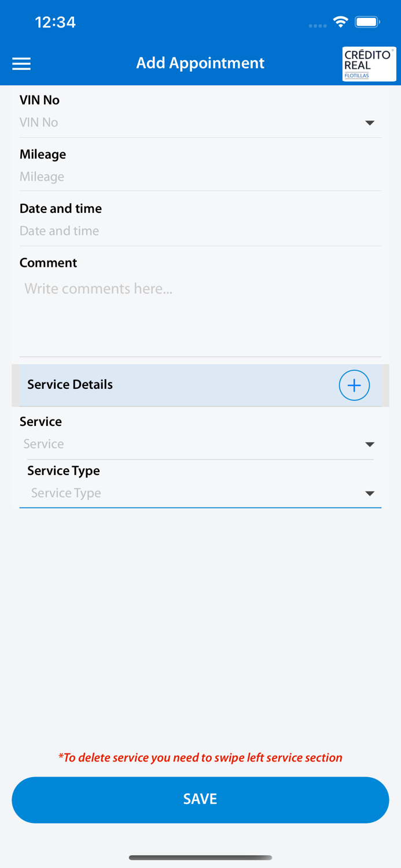Image resolution: width=401 pixels, height=868 pixels.
Task: Open the Service Type dropdown arrow
Action: 370,494
